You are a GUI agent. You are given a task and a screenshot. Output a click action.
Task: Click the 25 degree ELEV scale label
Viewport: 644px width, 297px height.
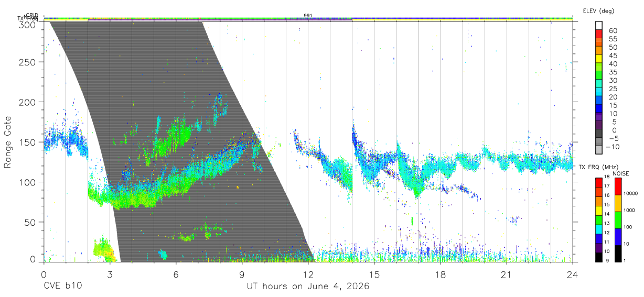point(612,89)
